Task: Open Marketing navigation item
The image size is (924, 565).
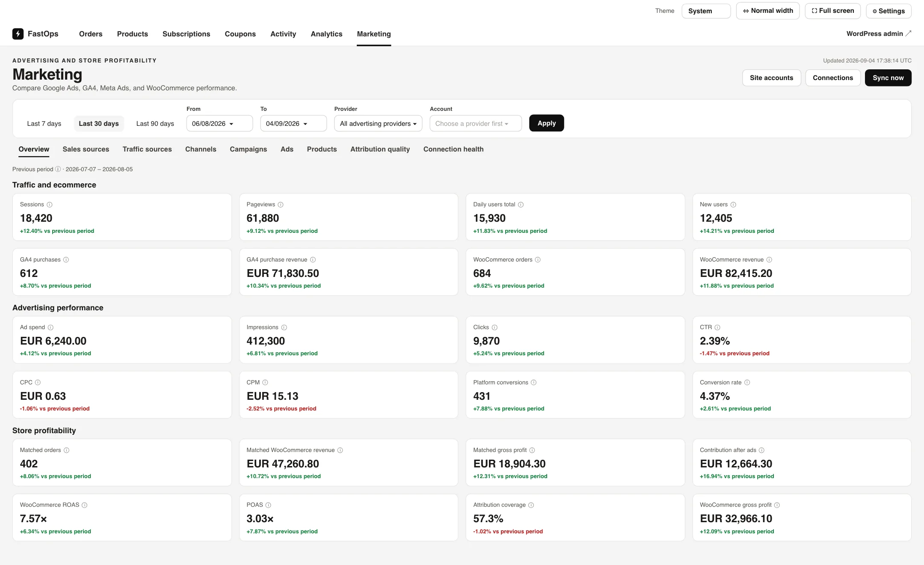Action: [x=374, y=34]
